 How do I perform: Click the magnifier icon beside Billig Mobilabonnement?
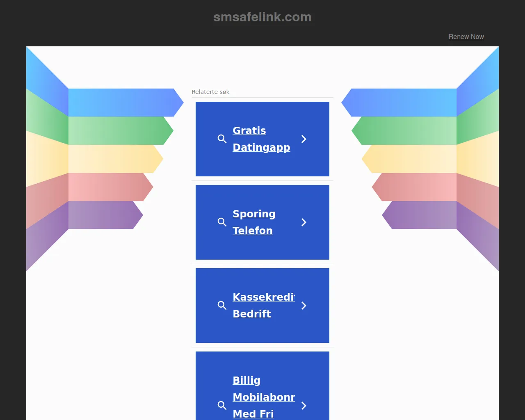click(222, 406)
